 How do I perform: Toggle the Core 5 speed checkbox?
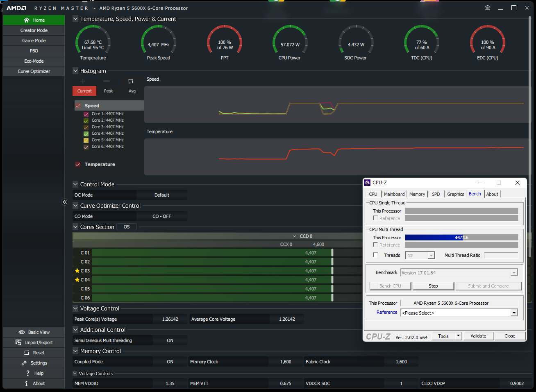point(86,140)
